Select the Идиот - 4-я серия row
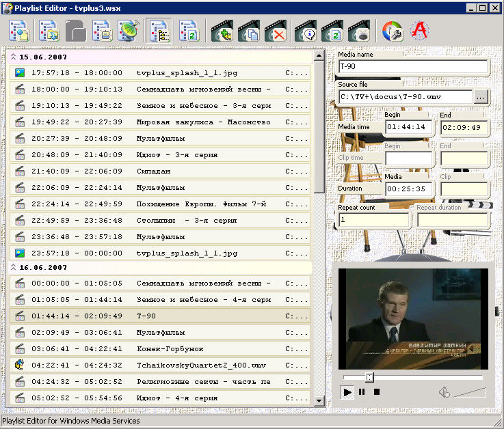504x429 pixels. click(160, 398)
